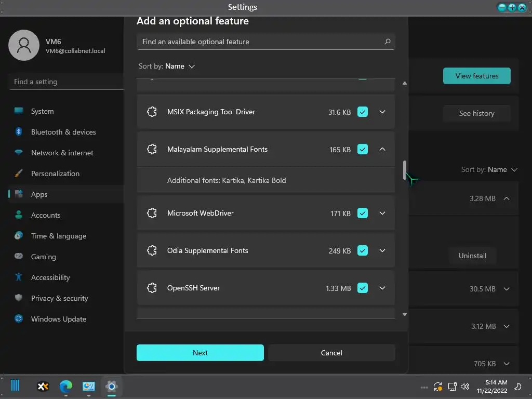Open the notification moon icon in tray
This screenshot has height=399, width=532.
(x=518, y=387)
